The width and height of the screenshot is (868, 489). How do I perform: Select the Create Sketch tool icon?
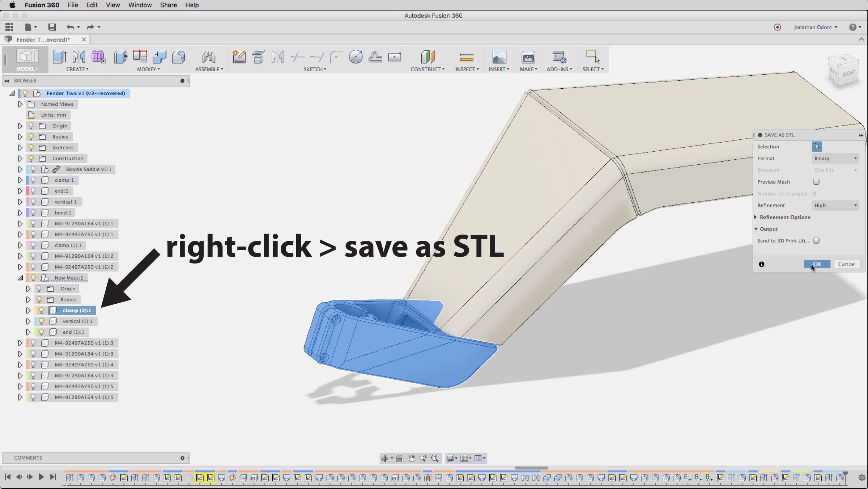click(239, 57)
